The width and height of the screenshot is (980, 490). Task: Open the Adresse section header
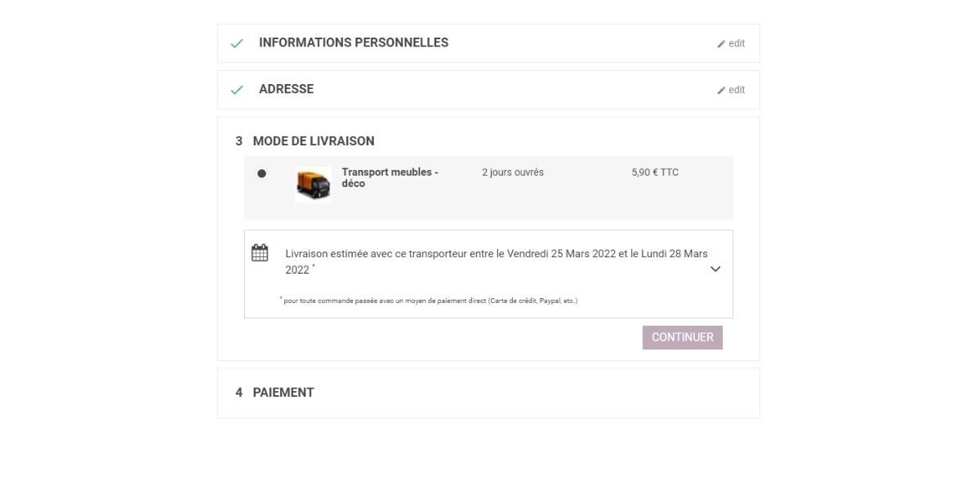coord(286,89)
